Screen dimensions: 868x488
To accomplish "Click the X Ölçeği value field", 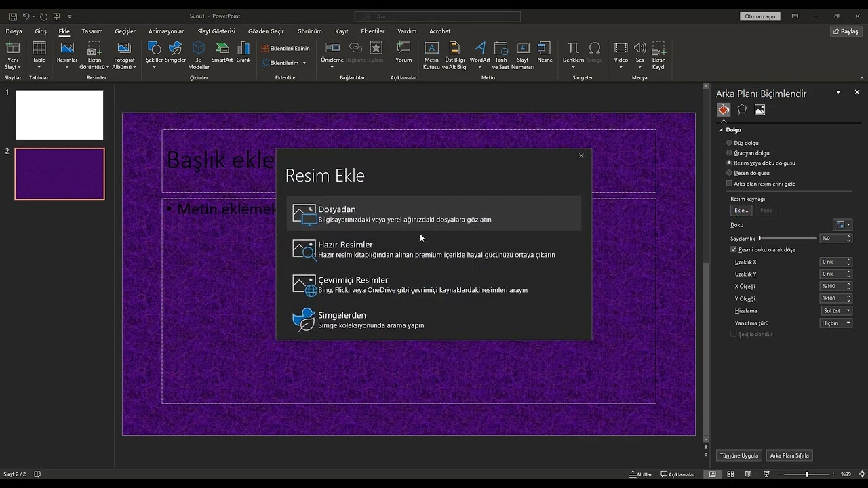I will click(x=833, y=286).
